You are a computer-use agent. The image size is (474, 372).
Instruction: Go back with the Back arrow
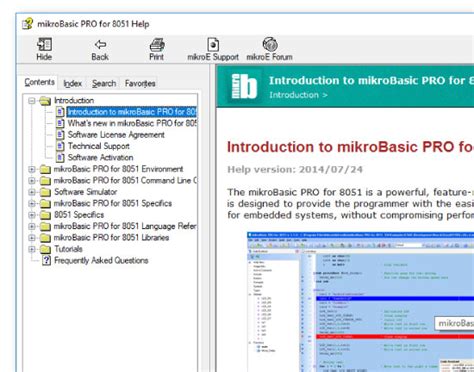100,45
